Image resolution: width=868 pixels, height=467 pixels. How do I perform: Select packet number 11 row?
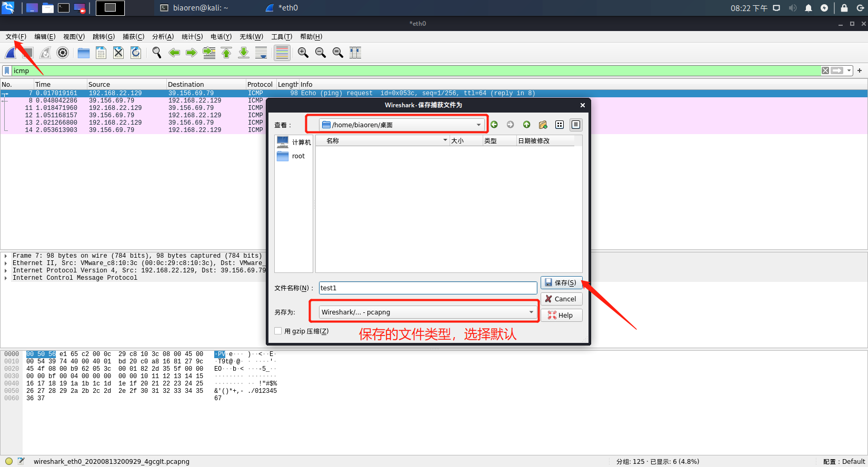133,108
